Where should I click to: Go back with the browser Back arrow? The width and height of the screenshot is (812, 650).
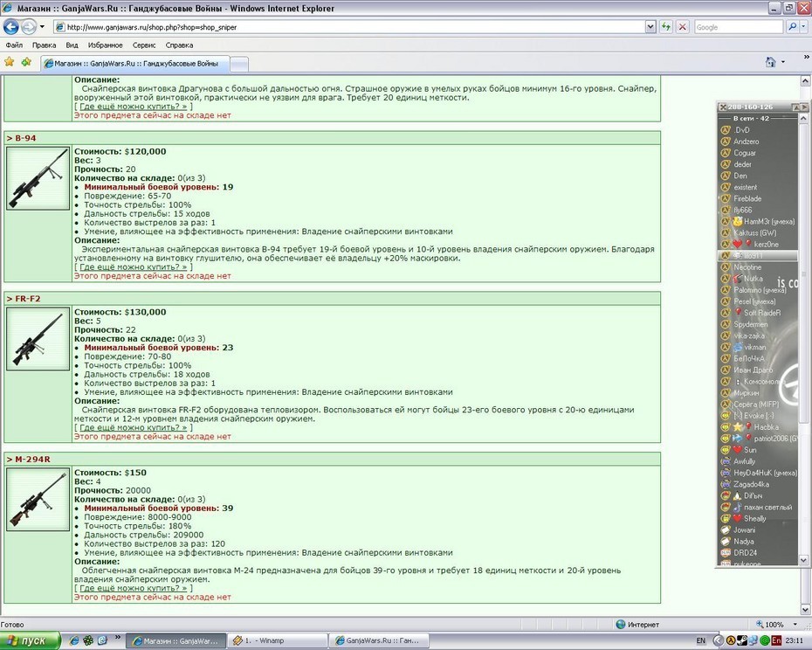[10, 27]
